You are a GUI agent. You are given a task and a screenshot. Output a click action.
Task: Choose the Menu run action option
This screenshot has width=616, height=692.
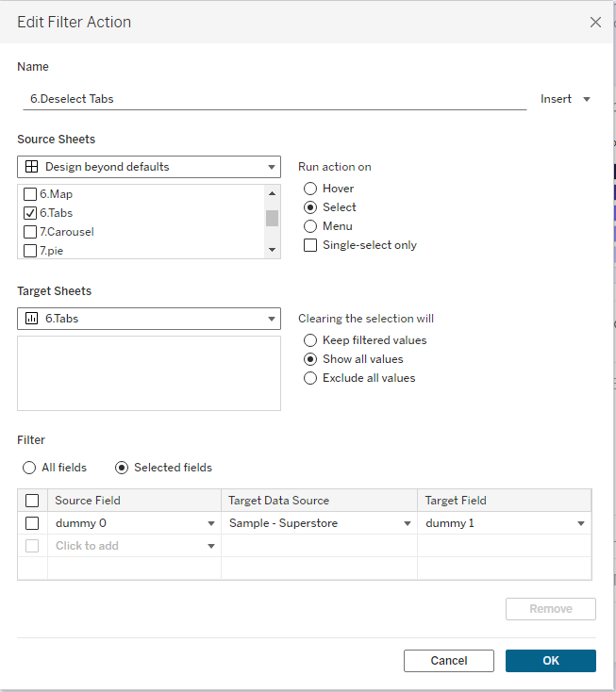310,226
